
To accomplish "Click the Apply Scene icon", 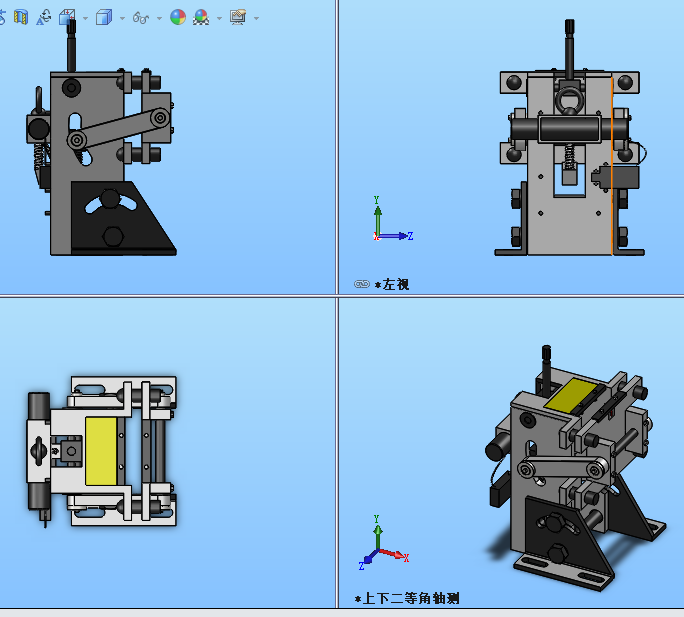I will pos(201,17).
